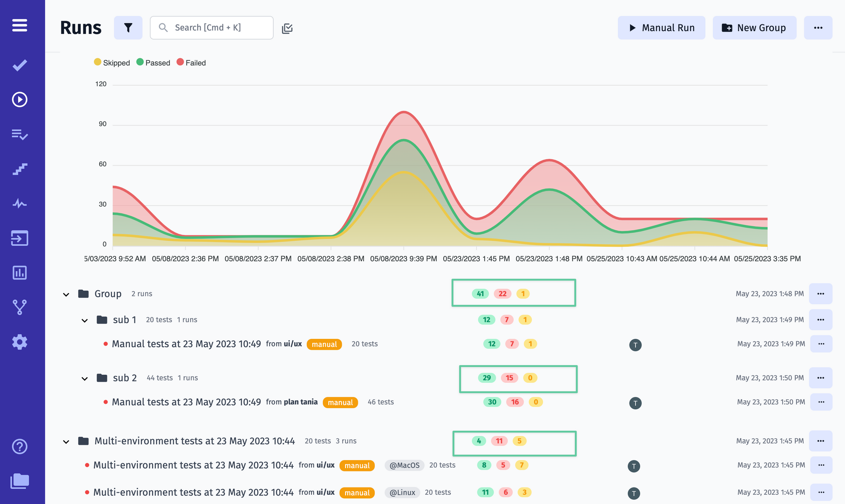Open options menu for sub 1 row
845x504 pixels.
[820, 320]
